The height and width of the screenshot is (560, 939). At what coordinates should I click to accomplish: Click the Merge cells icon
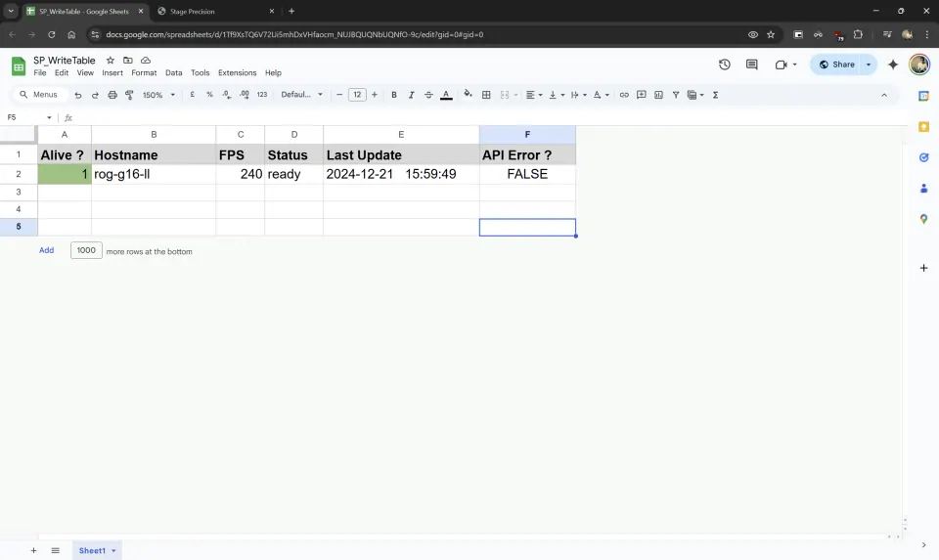pyautogui.click(x=505, y=95)
